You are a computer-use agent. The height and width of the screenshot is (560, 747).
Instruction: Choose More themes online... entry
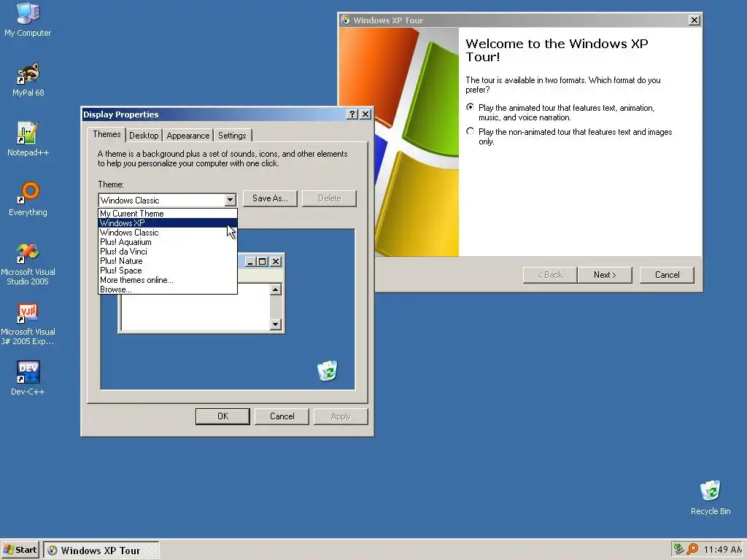click(168, 280)
